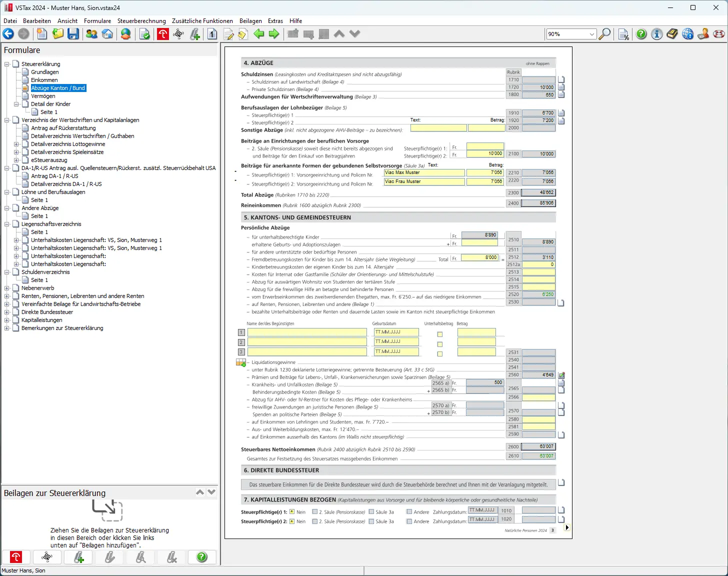This screenshot has width=728, height=576.
Task: Click the lifebuoy support icon
Action: pyautogui.click(x=719, y=34)
